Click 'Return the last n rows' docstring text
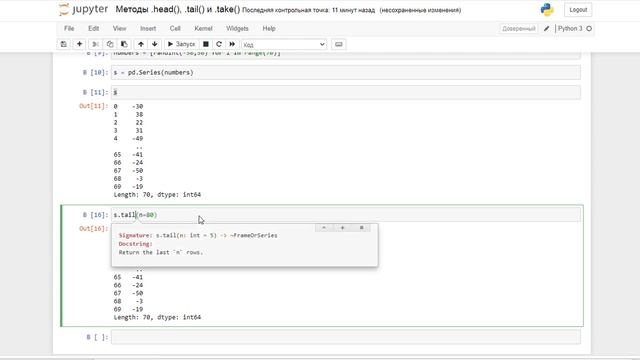640x360 pixels. (x=161, y=252)
